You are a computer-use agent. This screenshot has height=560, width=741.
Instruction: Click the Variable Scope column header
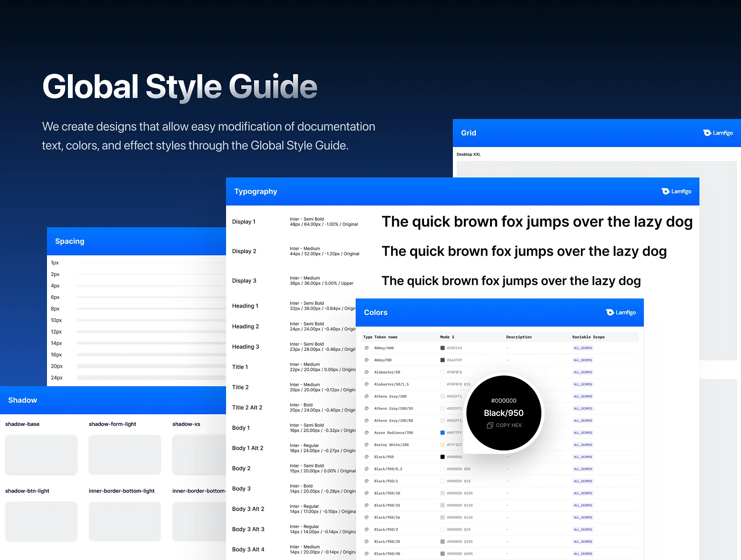pos(588,337)
